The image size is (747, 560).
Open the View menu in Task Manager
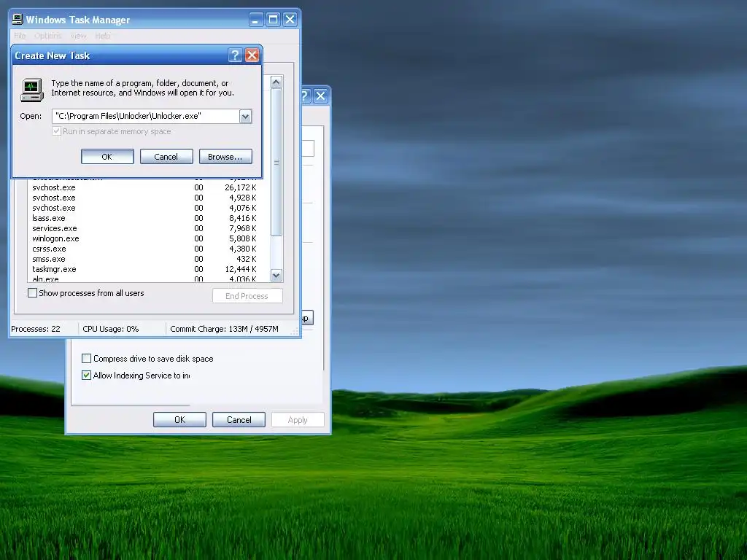pyautogui.click(x=78, y=36)
